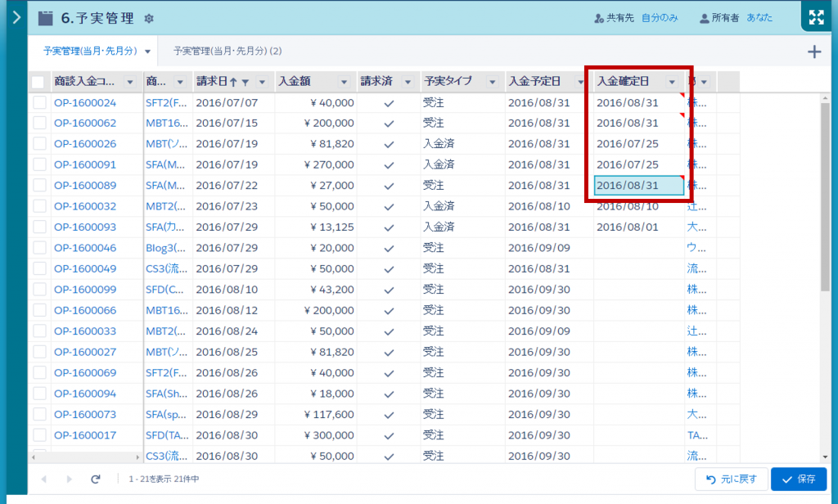Image resolution: width=838 pixels, height=504 pixels.
Task: Click the folder icon beside 6.予実管理
Action: 46,18
